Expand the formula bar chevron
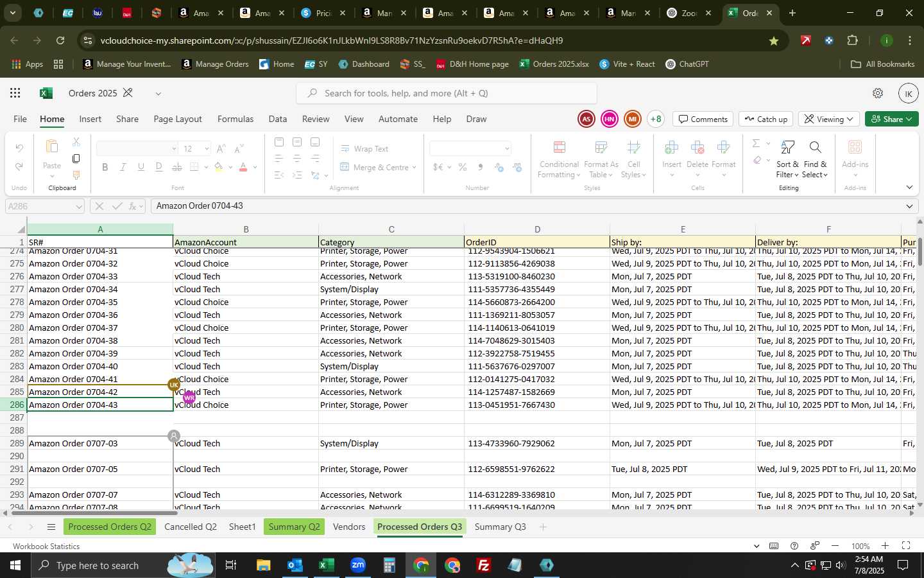This screenshot has height=578, width=924. (909, 206)
